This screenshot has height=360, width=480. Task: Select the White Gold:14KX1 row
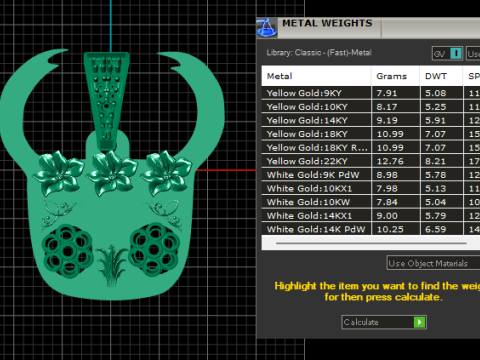coord(371,216)
